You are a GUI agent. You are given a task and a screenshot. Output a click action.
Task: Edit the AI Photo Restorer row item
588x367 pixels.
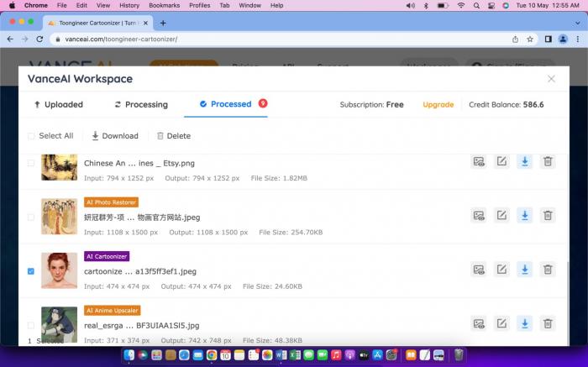click(501, 216)
